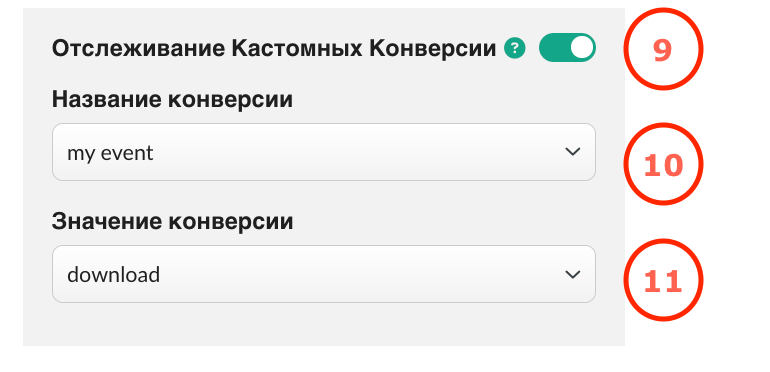Click the Название конверсии label
This screenshot has width=770, height=372.
172,100
